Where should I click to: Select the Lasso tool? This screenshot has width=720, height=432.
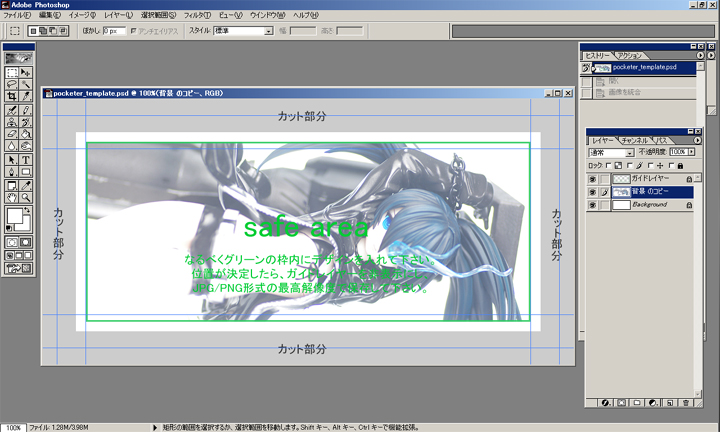[11, 84]
